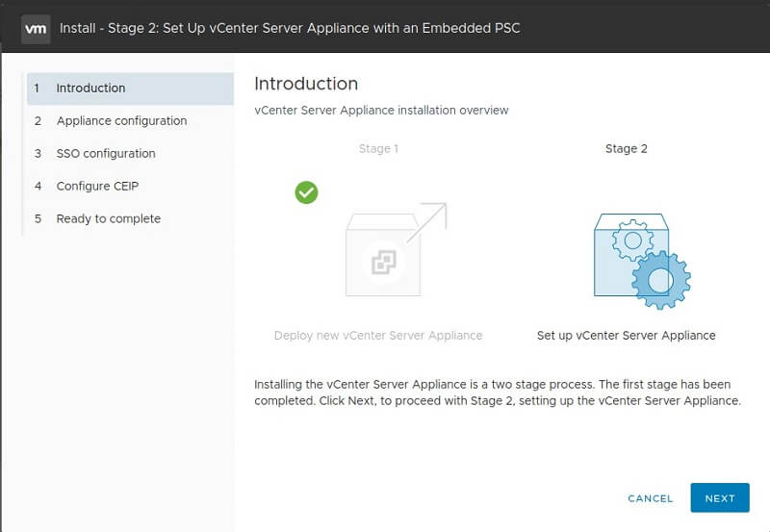Click the two stage process description paragraph

pyautogui.click(x=497, y=393)
